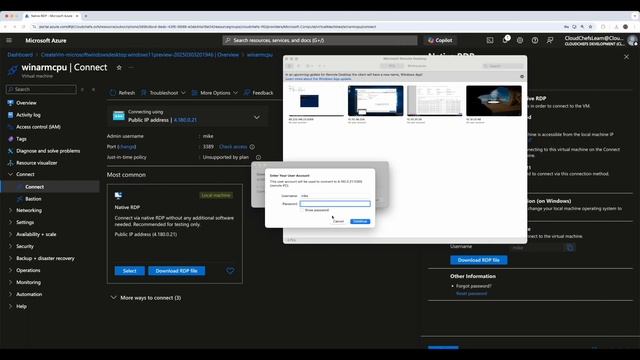This screenshot has width=640, height=360.
Task: Expand the Automation sidebar group
Action: coord(11,294)
